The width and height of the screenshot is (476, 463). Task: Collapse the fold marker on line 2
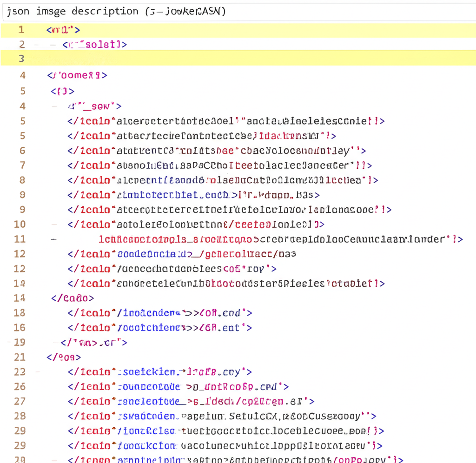pyautogui.click(x=53, y=45)
